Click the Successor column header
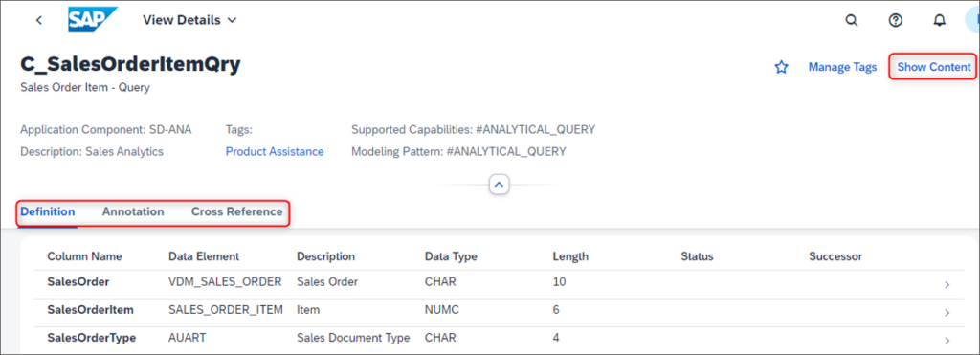This screenshot has width=980, height=355. (x=835, y=256)
